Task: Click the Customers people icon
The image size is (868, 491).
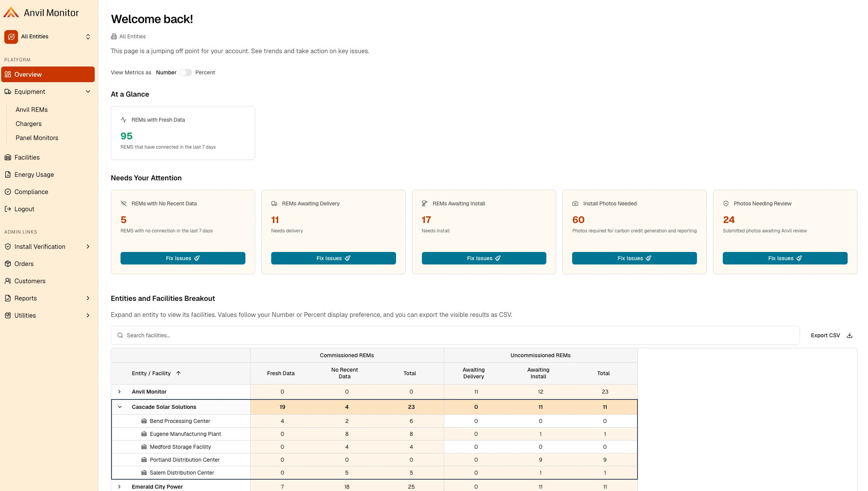Action: coord(8,281)
